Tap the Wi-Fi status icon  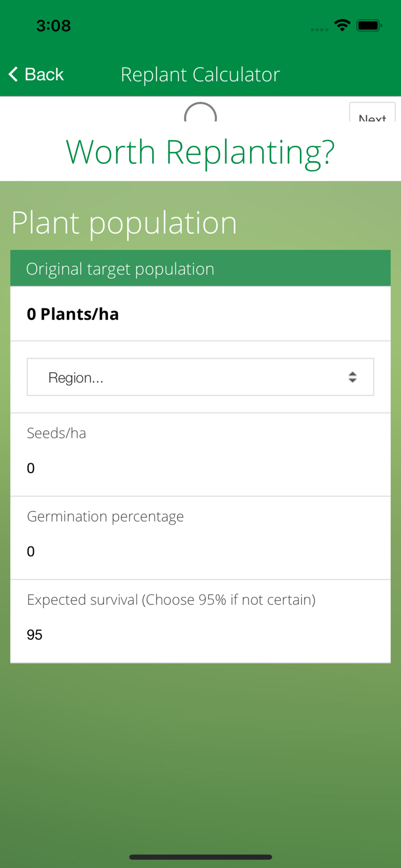click(x=342, y=26)
